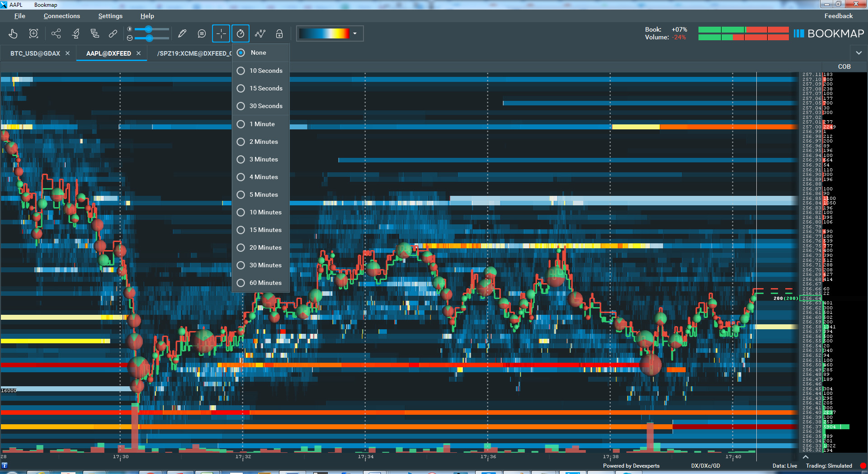
Task: Click the dot size icon
Action: pos(130,38)
